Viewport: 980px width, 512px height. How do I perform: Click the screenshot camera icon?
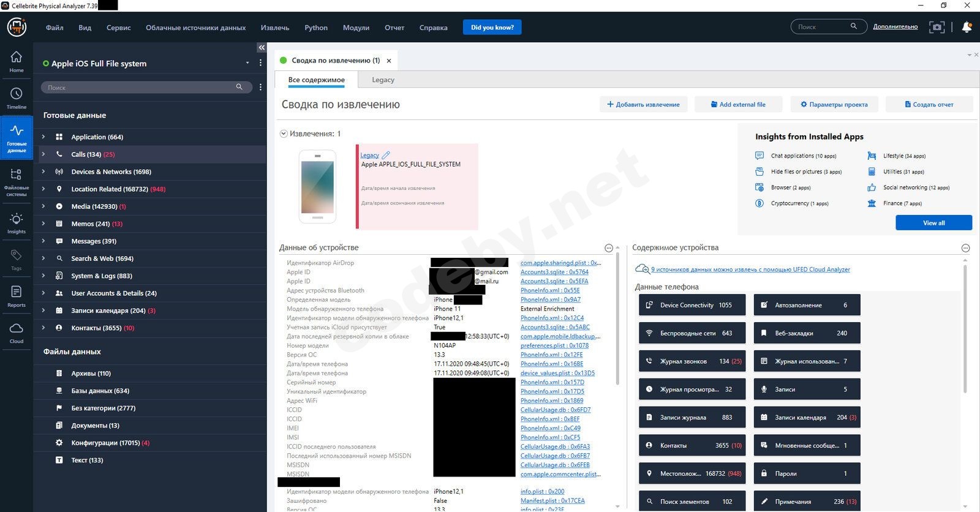tap(937, 27)
